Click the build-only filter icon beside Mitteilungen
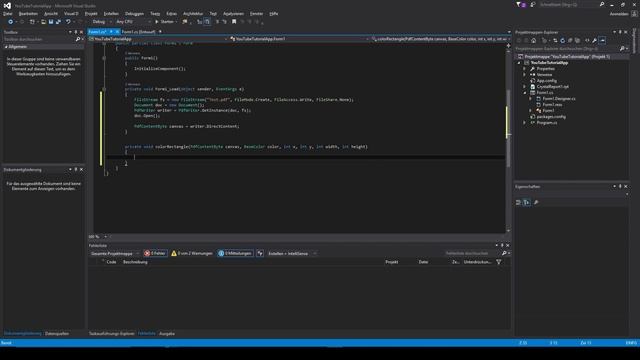The image size is (640, 360). point(260,253)
